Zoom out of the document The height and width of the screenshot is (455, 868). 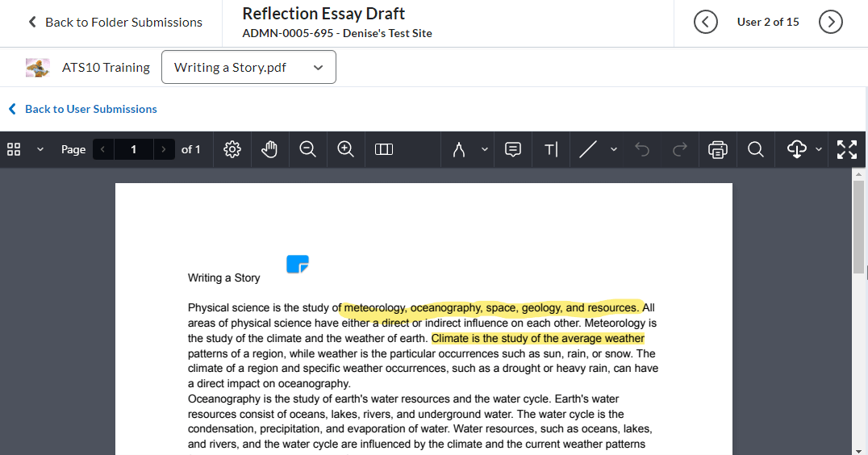[307, 149]
